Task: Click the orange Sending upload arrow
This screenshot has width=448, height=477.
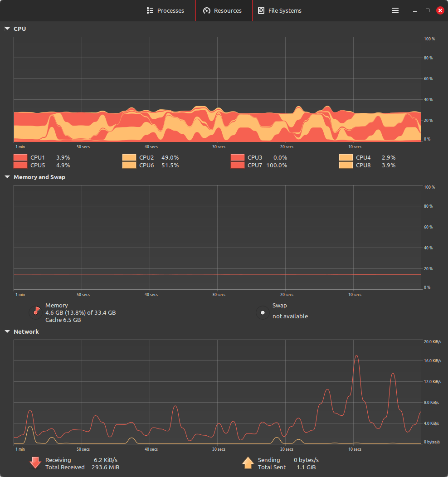Action: (248, 462)
